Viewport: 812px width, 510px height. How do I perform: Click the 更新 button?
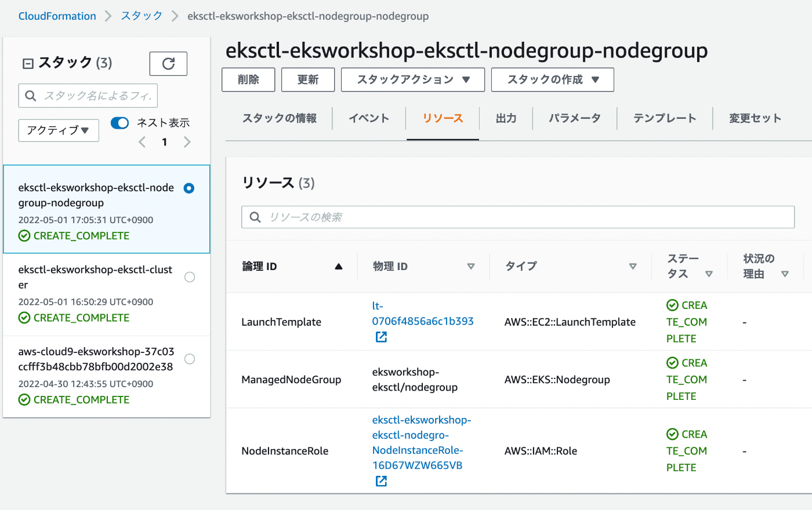pos(308,79)
